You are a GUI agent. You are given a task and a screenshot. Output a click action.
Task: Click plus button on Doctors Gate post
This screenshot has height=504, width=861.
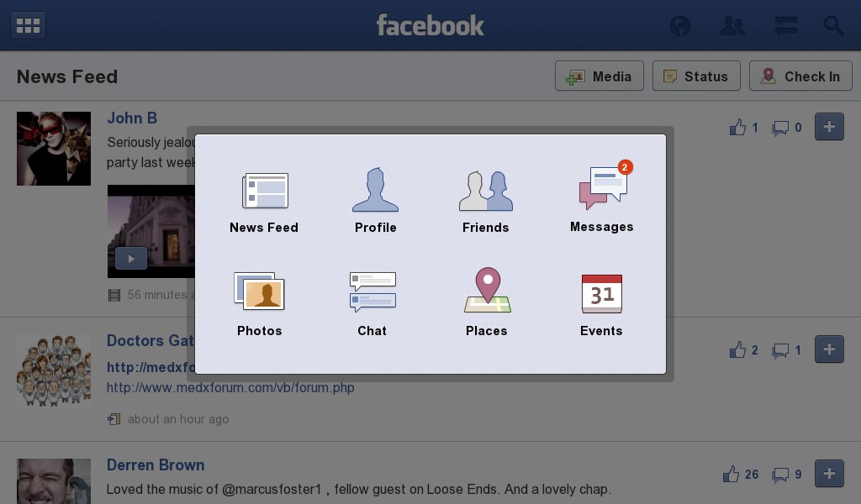coord(829,349)
